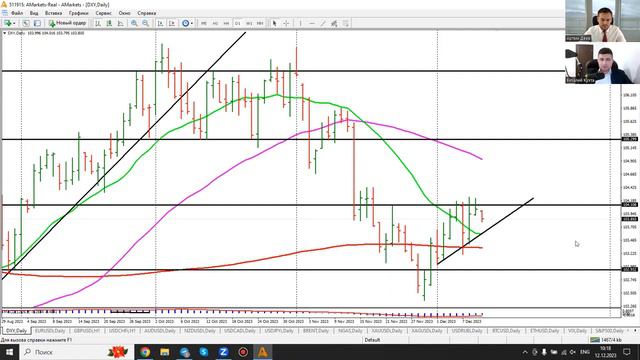Open the periodicity dropdown arrow

tap(192, 23)
